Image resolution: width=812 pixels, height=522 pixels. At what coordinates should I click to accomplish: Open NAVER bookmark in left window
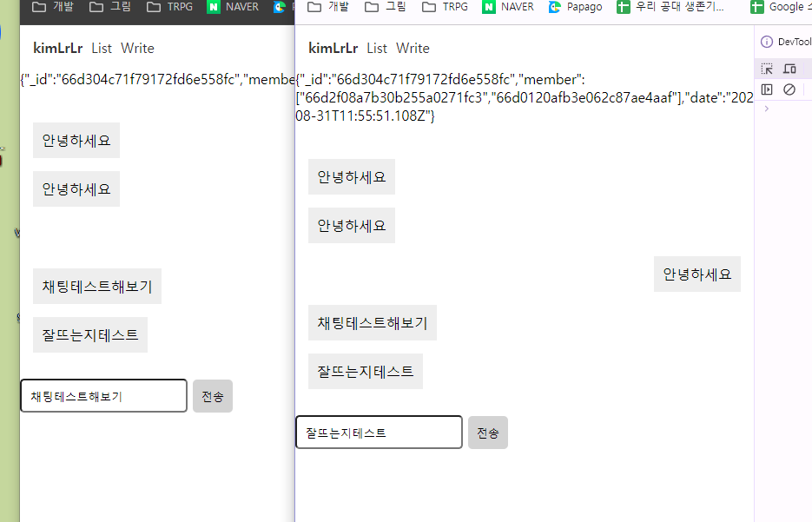click(x=233, y=7)
